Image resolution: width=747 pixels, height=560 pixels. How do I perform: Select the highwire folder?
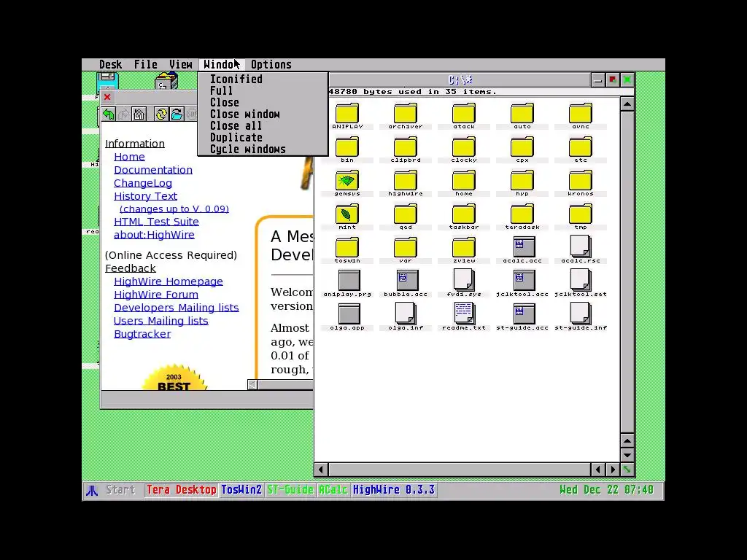point(406,183)
